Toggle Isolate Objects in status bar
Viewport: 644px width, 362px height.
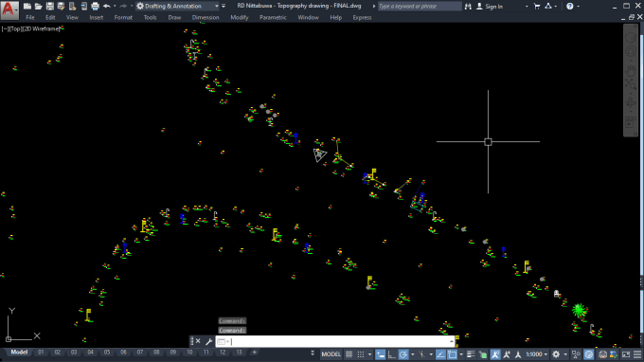(576, 354)
